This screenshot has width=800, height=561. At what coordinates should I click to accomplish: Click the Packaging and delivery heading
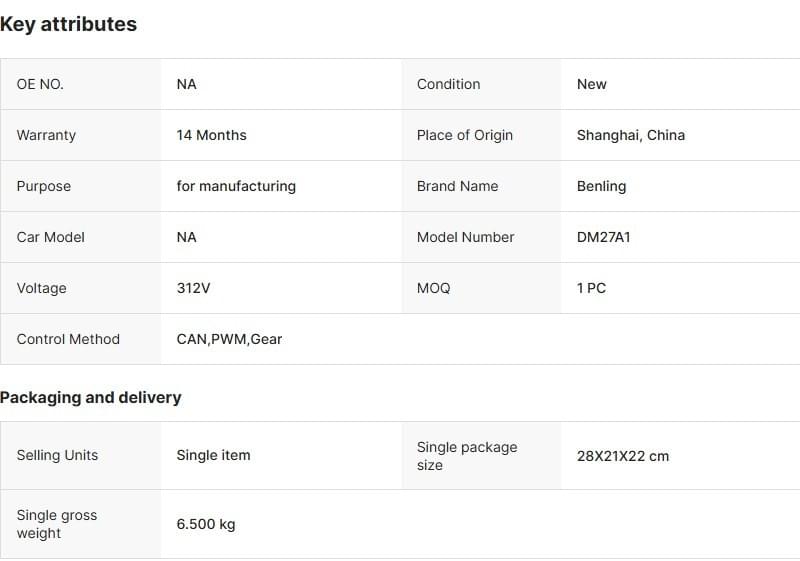click(91, 397)
